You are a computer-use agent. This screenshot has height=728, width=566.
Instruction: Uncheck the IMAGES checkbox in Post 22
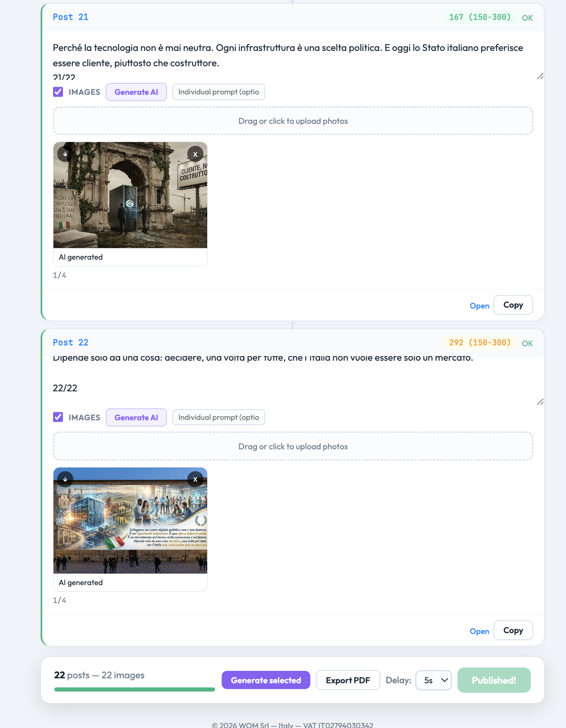(x=58, y=417)
